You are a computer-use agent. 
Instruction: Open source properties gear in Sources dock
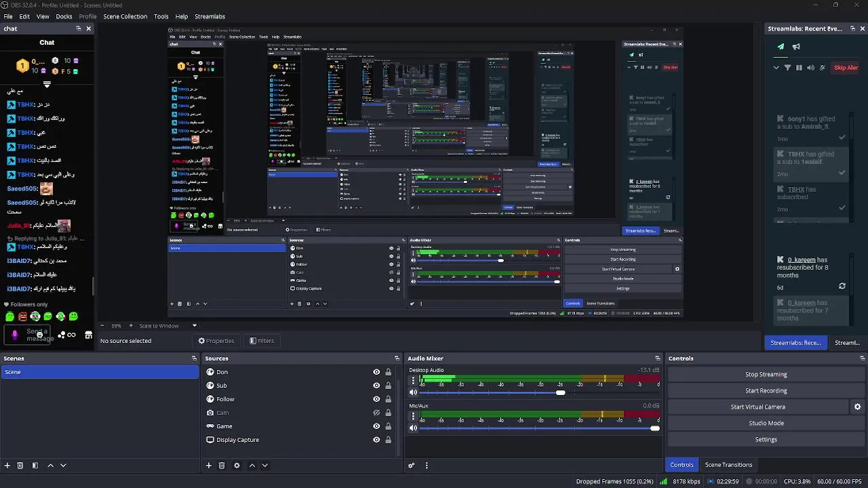pos(237,466)
